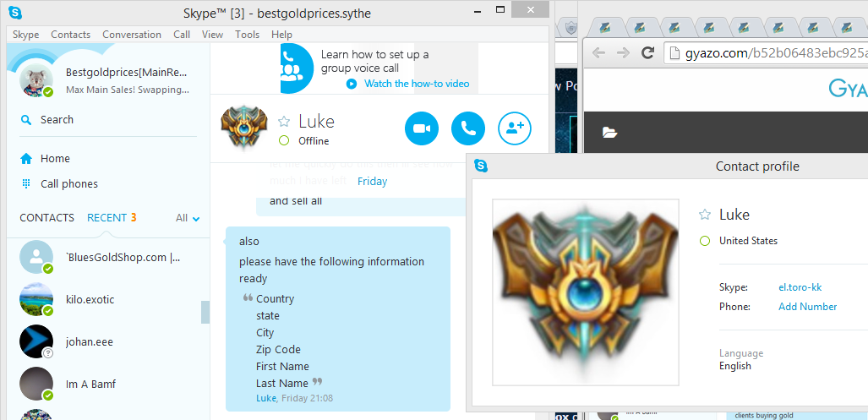Click the gyazo.com address bar
Screen dimensions: 868x420
[x=766, y=53]
